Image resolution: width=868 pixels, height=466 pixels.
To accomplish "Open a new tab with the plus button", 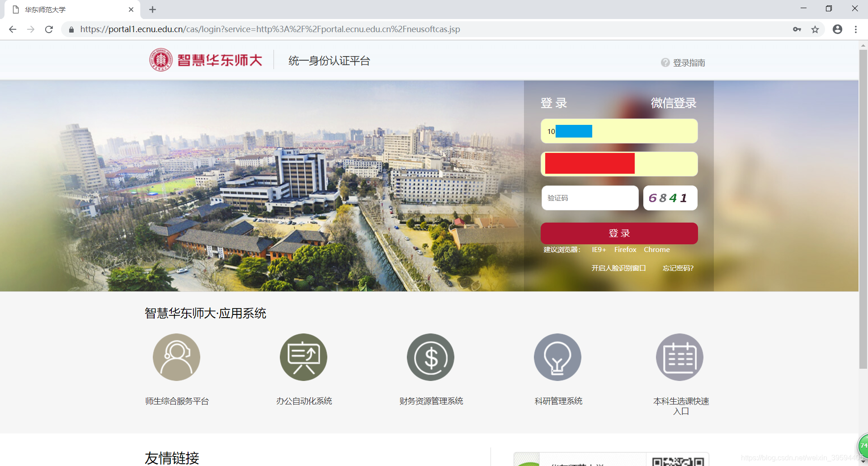I will coord(152,10).
